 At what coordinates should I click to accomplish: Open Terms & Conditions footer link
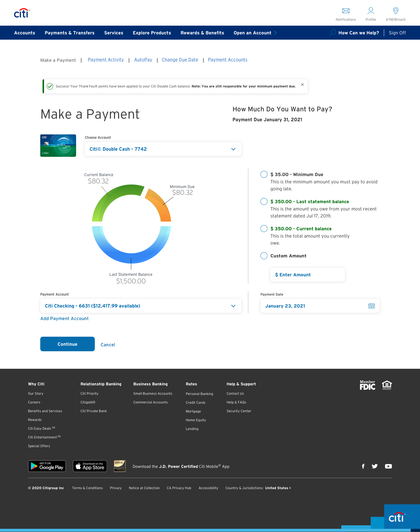87,488
